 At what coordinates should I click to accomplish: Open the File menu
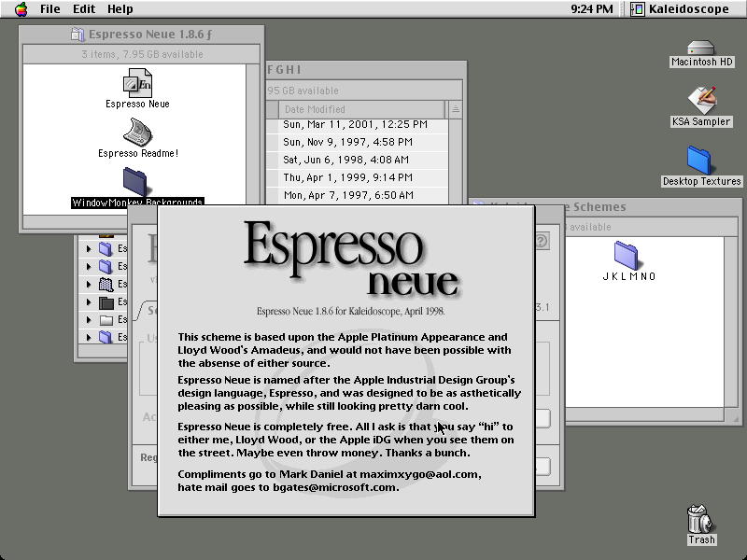point(50,9)
